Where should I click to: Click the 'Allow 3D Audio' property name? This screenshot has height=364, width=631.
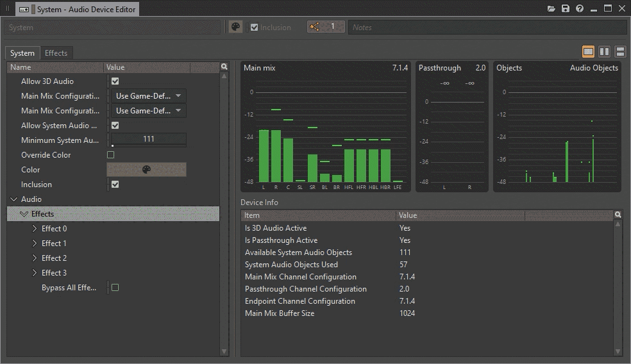(x=47, y=81)
